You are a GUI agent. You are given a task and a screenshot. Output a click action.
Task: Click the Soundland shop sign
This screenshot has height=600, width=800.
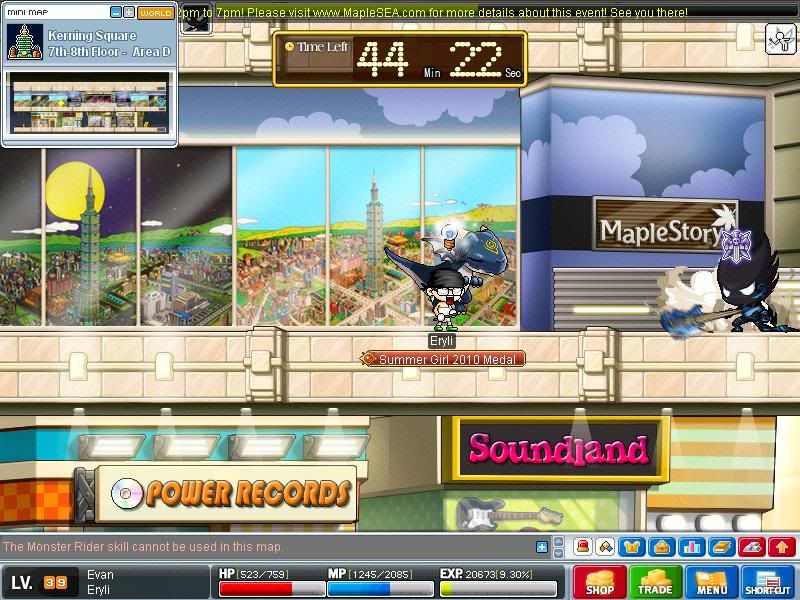(558, 449)
